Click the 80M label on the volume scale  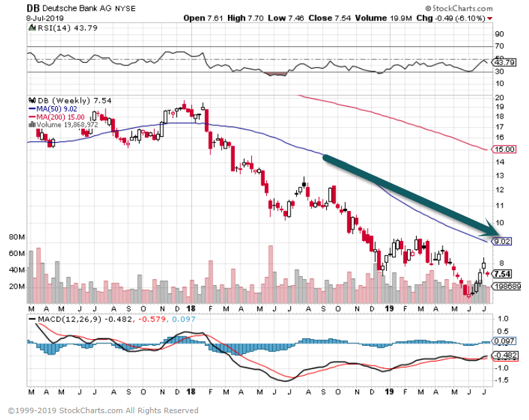point(17,237)
